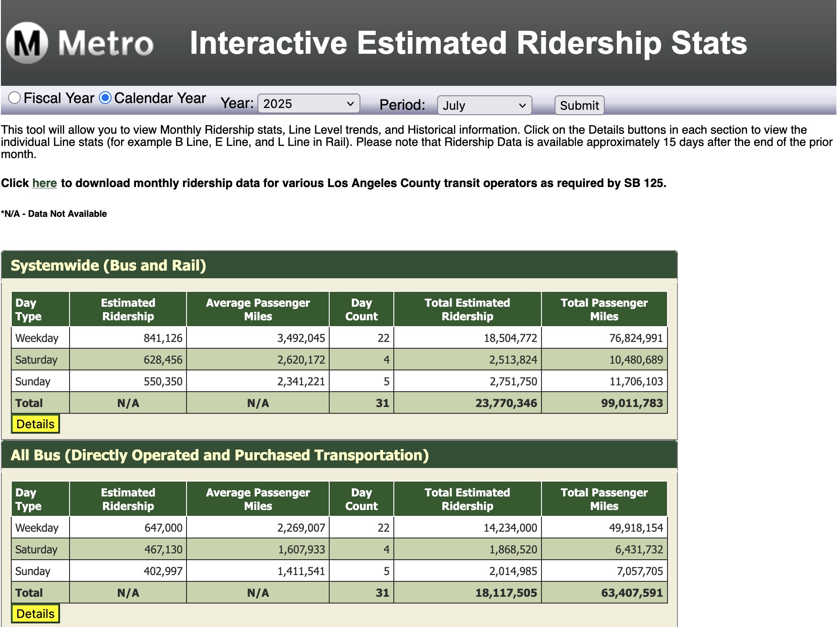Screen dimensions: 840x627
Task: Click Systemwide Sunday average miles 2,341,221
Action: tap(301, 381)
